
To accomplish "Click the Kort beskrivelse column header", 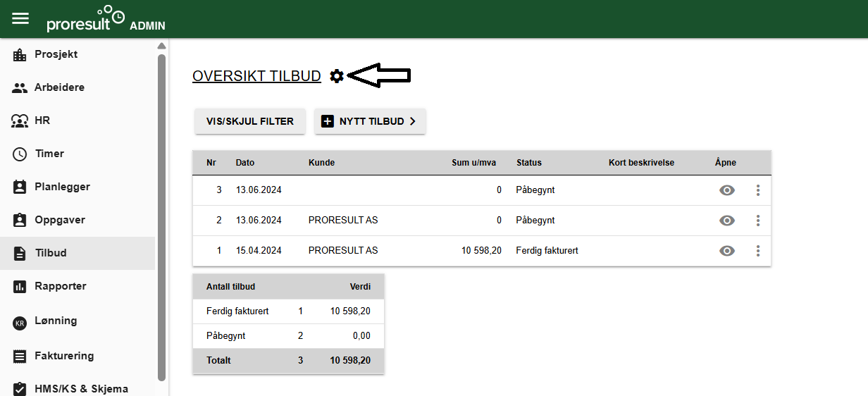I will tap(641, 163).
